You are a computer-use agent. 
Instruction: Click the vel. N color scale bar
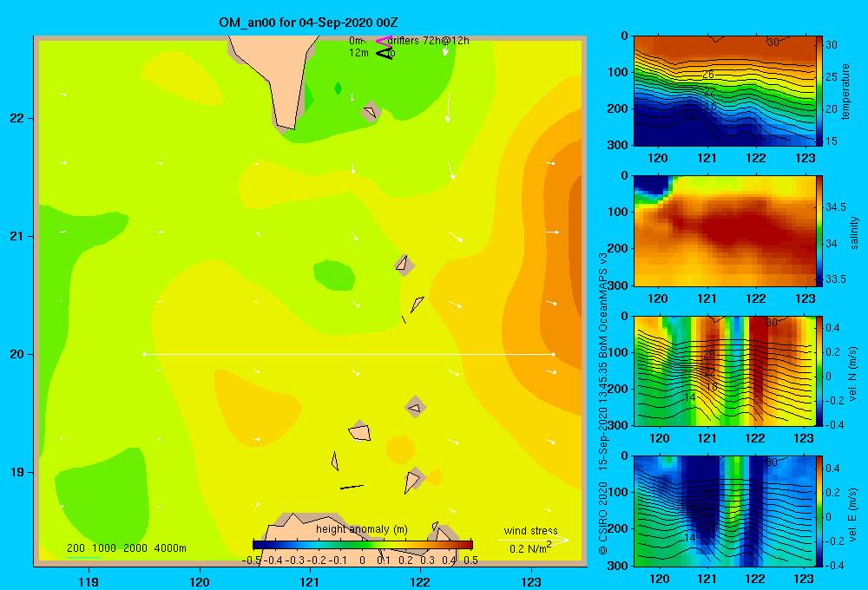pos(819,371)
